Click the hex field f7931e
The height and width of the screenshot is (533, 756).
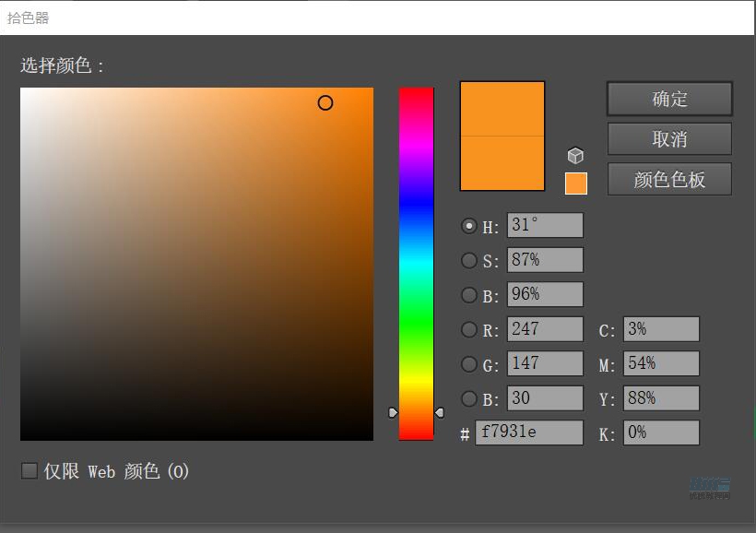point(529,432)
